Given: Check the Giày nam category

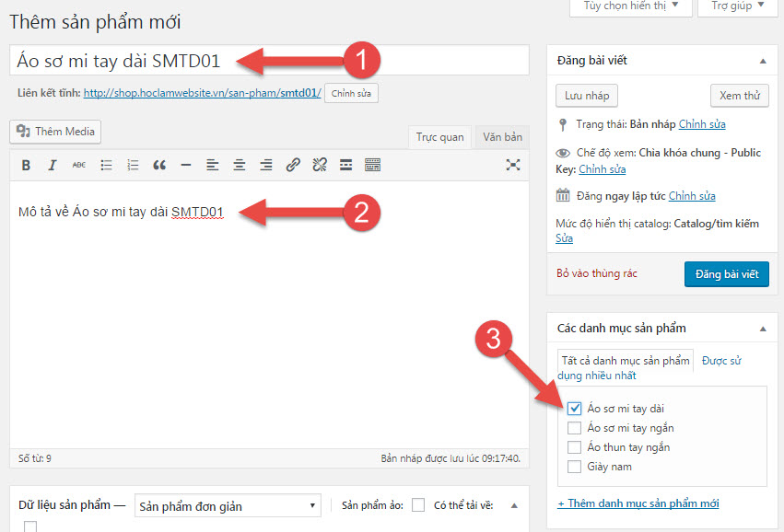Looking at the screenshot, I should 575,467.
